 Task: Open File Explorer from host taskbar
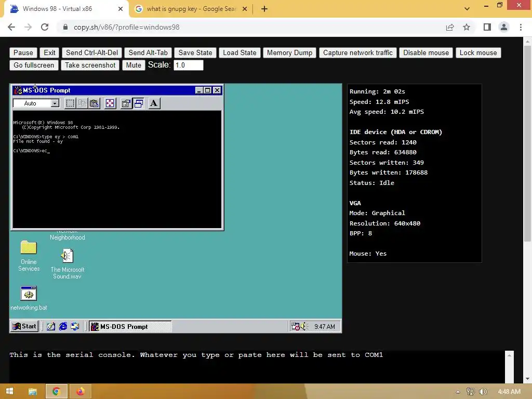coord(33,391)
